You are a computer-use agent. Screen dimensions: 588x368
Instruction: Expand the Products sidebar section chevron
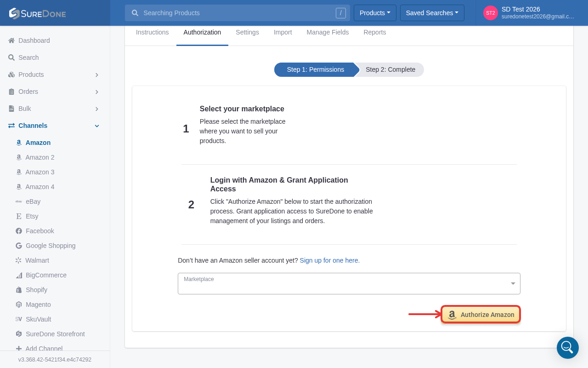click(x=97, y=75)
